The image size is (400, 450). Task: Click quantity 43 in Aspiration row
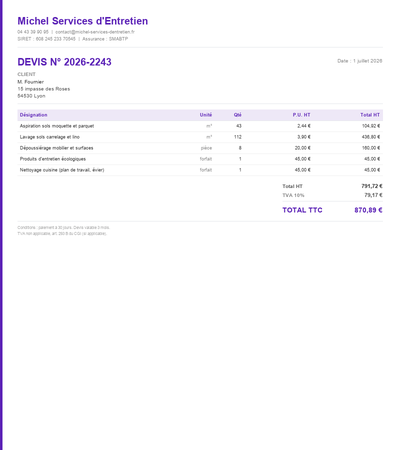pyautogui.click(x=239, y=126)
